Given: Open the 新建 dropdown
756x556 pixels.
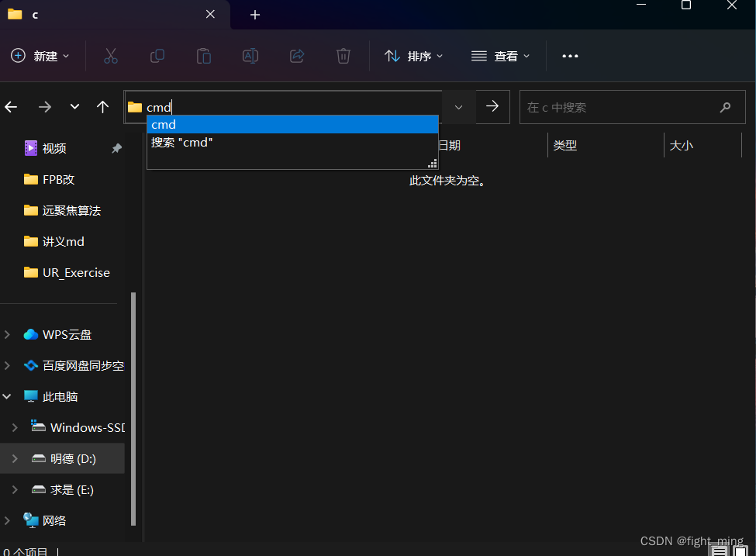Looking at the screenshot, I should pos(40,56).
